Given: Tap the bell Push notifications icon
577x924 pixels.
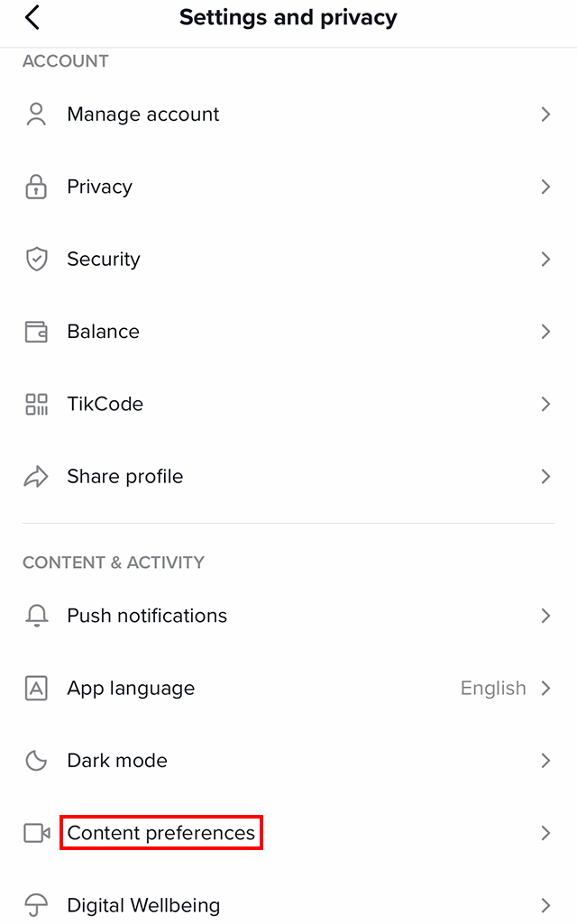Looking at the screenshot, I should [36, 616].
